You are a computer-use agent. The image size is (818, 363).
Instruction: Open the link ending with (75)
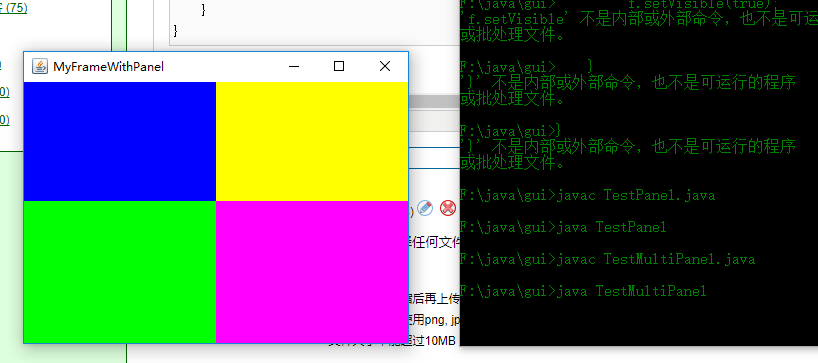pos(14,8)
